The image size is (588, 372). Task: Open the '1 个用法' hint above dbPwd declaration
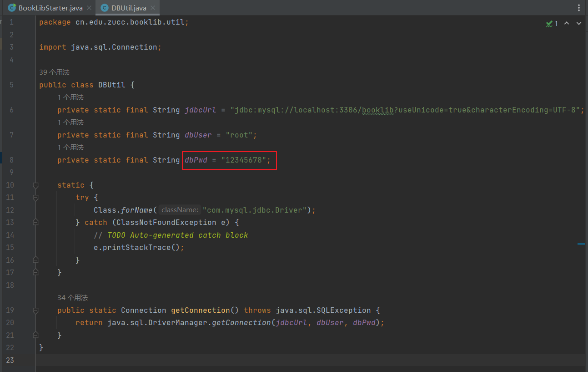coord(70,148)
